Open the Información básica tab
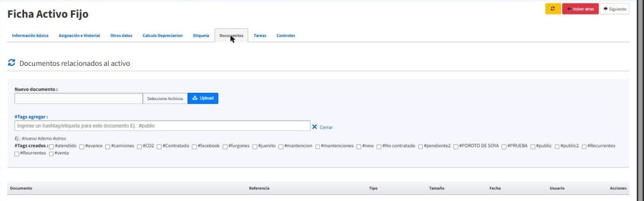This screenshot has width=644, height=201. click(x=30, y=36)
